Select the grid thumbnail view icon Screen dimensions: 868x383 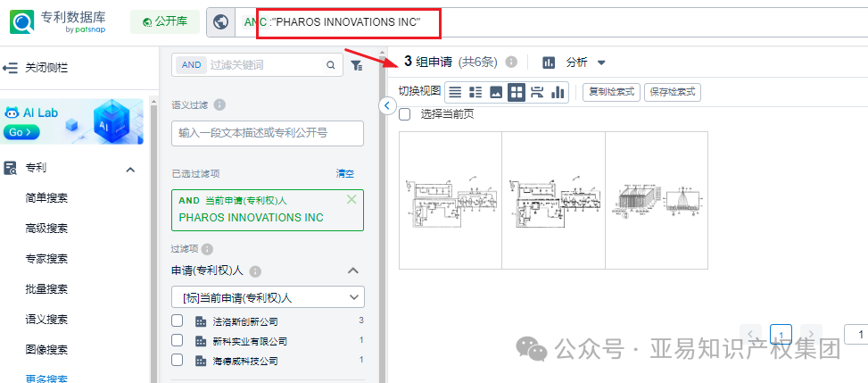point(517,93)
